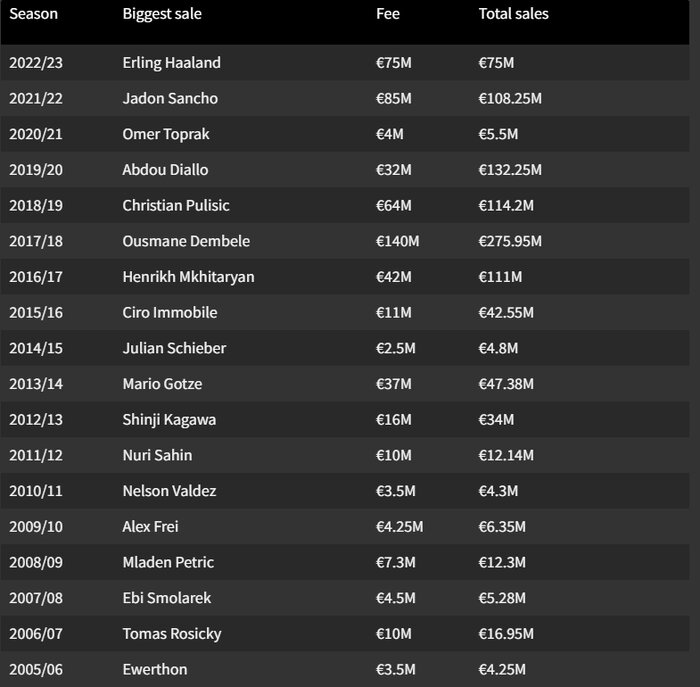Image resolution: width=700 pixels, height=687 pixels.
Task: Select the 2020/21 season cell
Action: (x=37, y=134)
